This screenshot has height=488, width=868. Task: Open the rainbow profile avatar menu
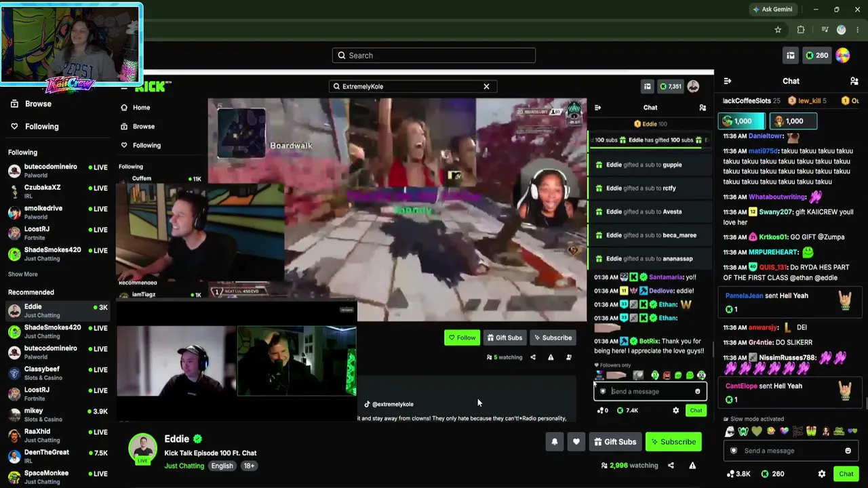coord(843,56)
